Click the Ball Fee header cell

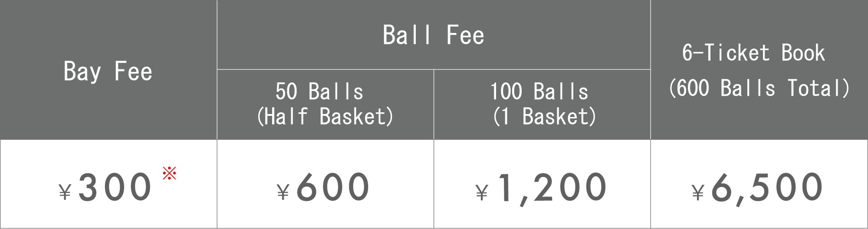433,35
